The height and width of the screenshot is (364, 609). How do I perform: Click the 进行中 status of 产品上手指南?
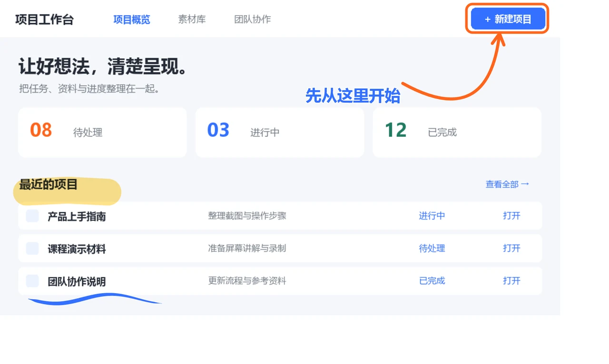click(432, 216)
